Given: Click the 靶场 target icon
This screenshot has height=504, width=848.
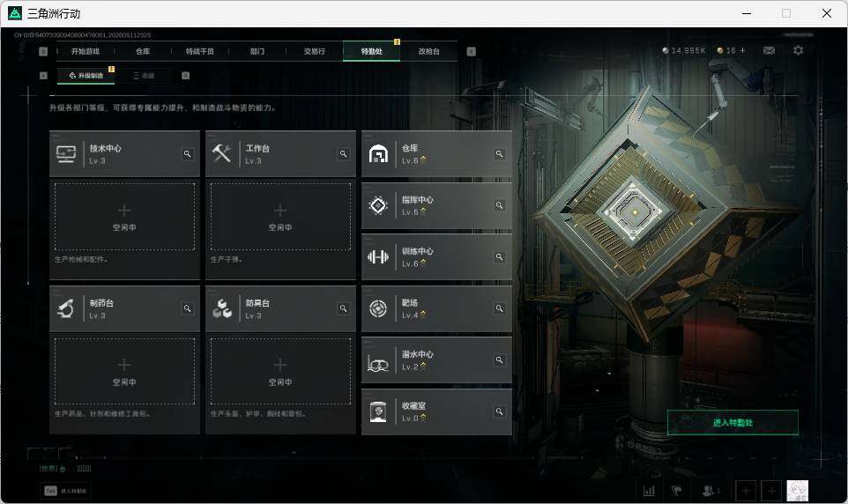Looking at the screenshot, I should click(378, 308).
